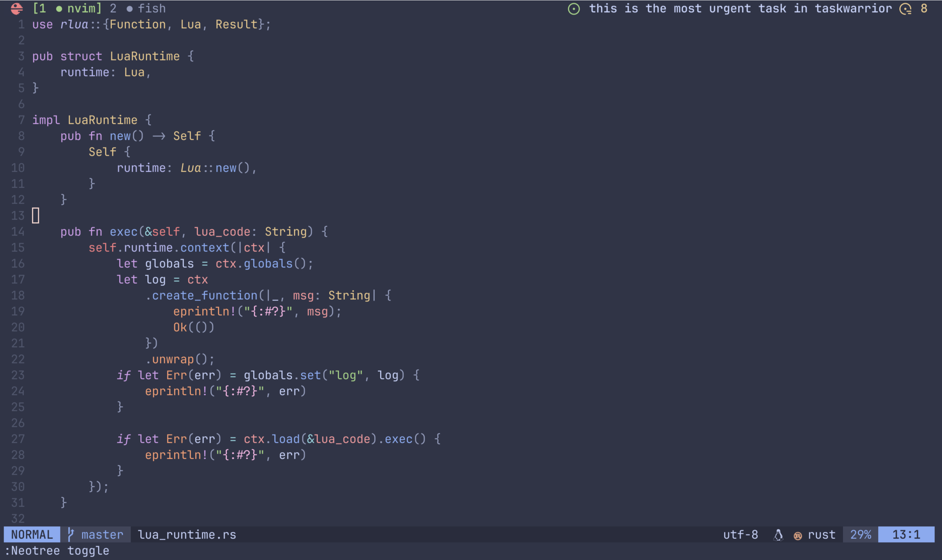Click the master branch name

[102, 534]
